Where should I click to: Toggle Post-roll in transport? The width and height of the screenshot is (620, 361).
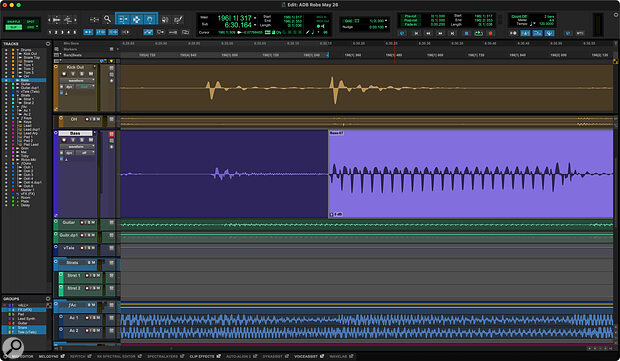(410, 20)
